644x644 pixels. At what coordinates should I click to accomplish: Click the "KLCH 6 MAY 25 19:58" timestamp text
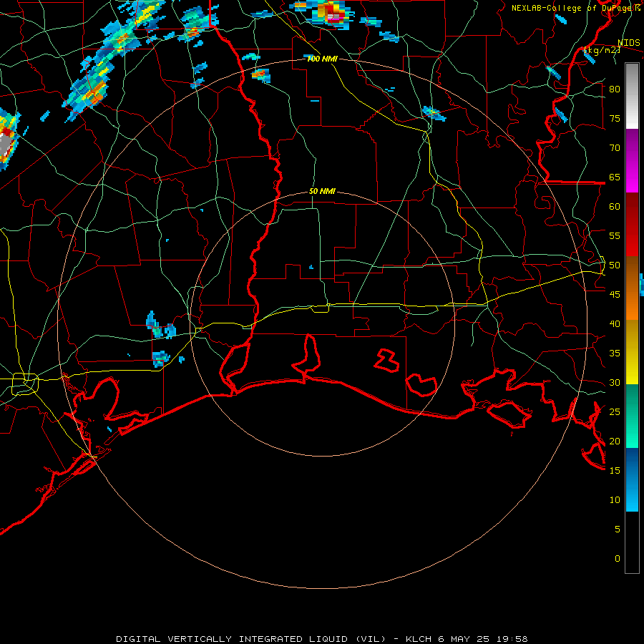click(x=467, y=639)
